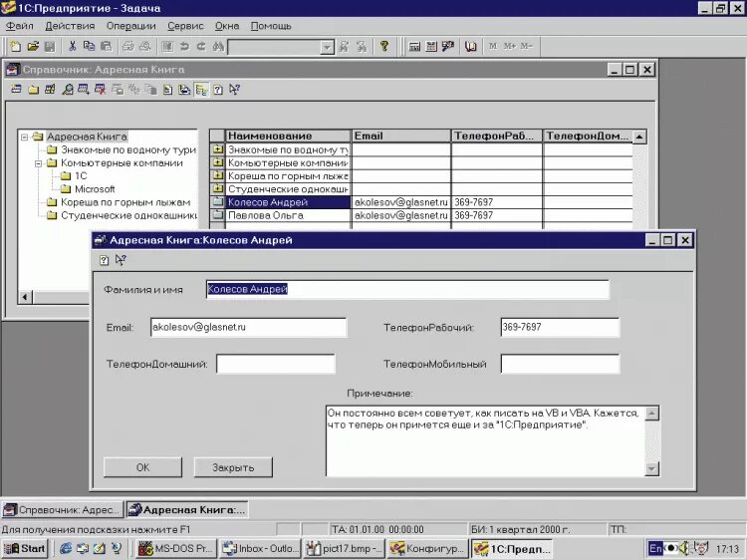Switch to the Справочник: Адрес... window tab

(62, 510)
